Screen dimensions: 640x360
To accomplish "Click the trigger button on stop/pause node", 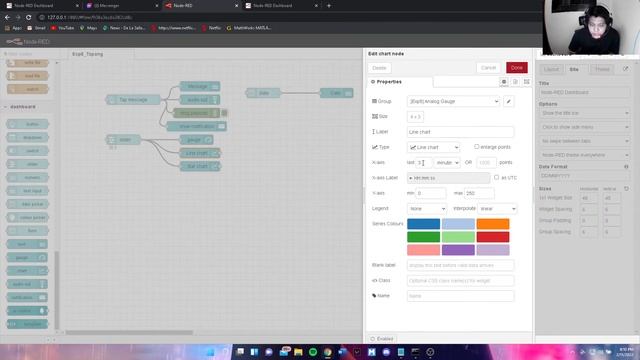I will tap(224, 113).
